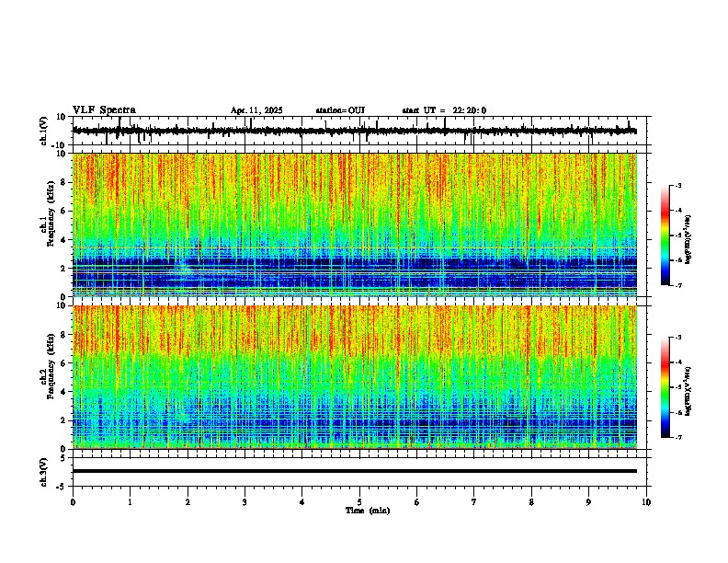Click the ch.1(V) waveform axis label
This screenshot has height=563, width=728.
(44, 131)
